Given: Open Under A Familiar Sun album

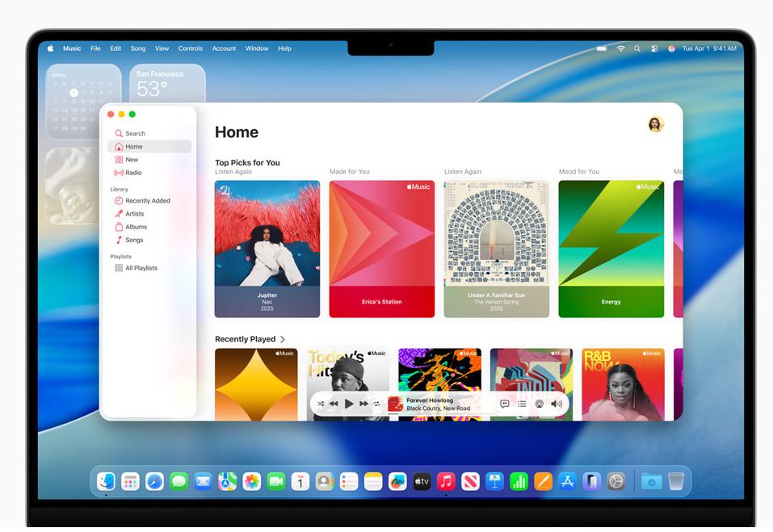Looking at the screenshot, I should [x=497, y=249].
